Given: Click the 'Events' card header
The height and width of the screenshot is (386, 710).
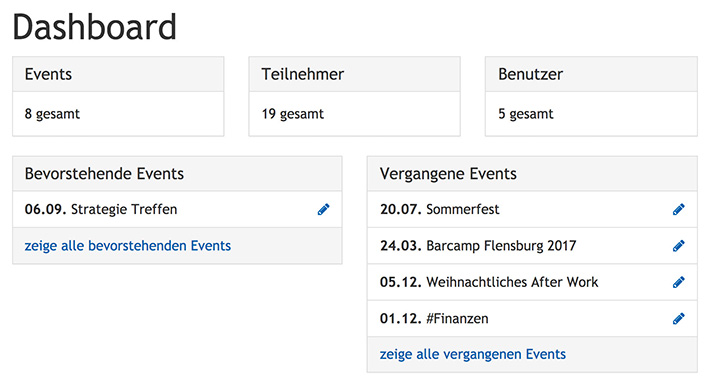Looking at the screenshot, I should [x=118, y=74].
